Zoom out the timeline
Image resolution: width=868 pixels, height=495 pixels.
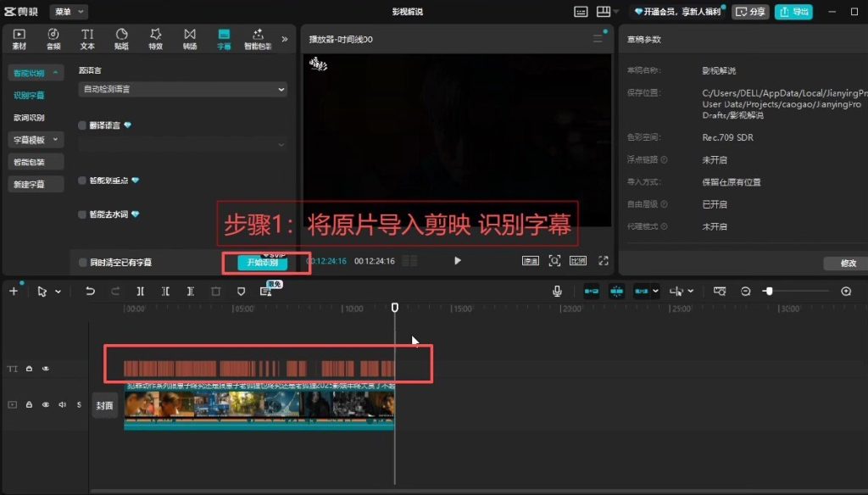click(x=746, y=292)
